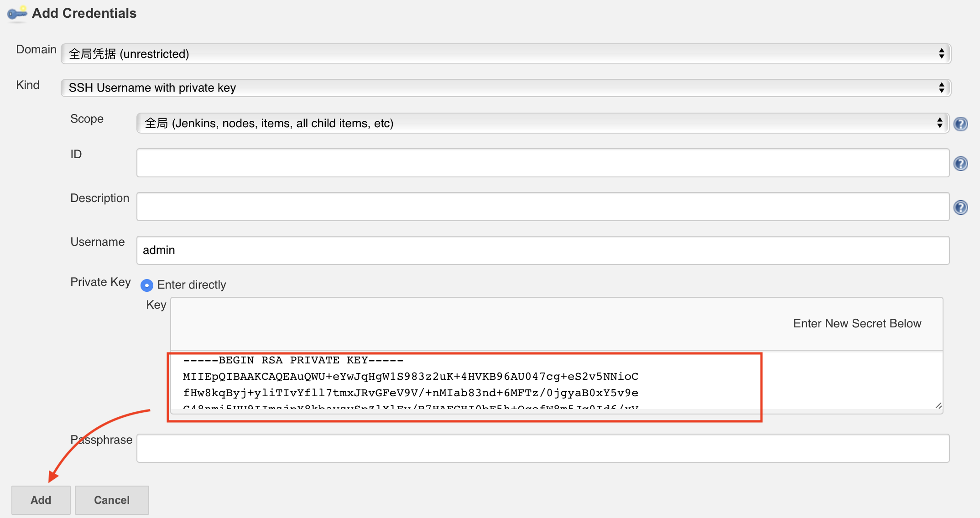The image size is (980, 518).
Task: Click the ID input field
Action: point(542,163)
